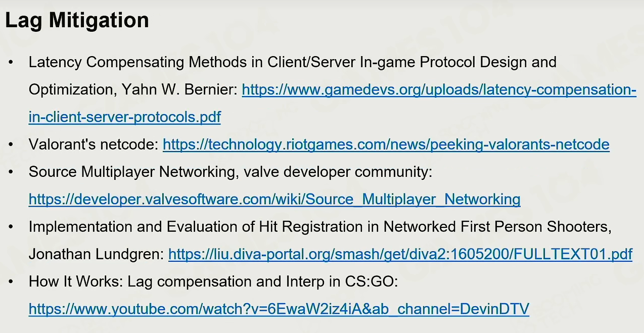Click 'Implementation and Evaluation of Hit Registration' line

[x=320, y=226]
